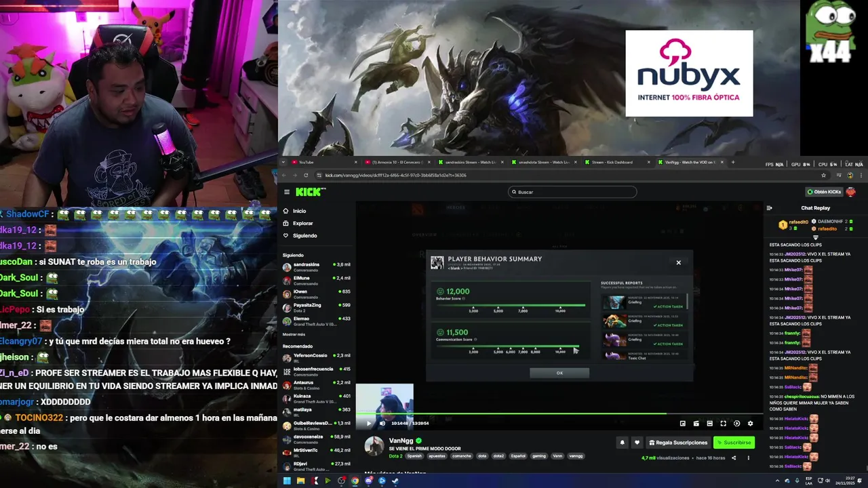Viewport: 868px width, 488px height.
Task: Switch to the smashdota Stream tab
Action: [x=543, y=162]
